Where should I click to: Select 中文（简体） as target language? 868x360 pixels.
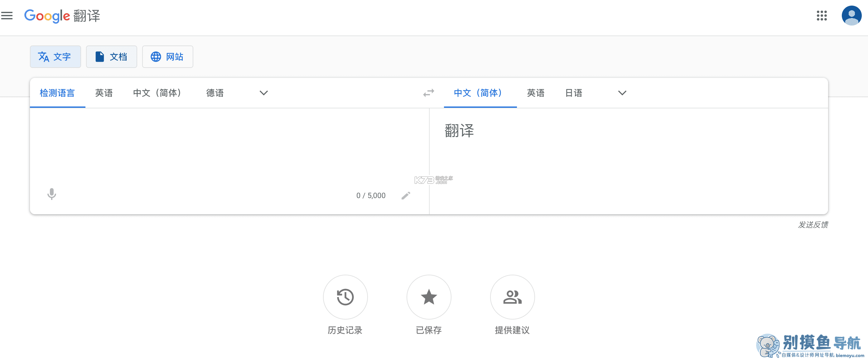tap(480, 93)
